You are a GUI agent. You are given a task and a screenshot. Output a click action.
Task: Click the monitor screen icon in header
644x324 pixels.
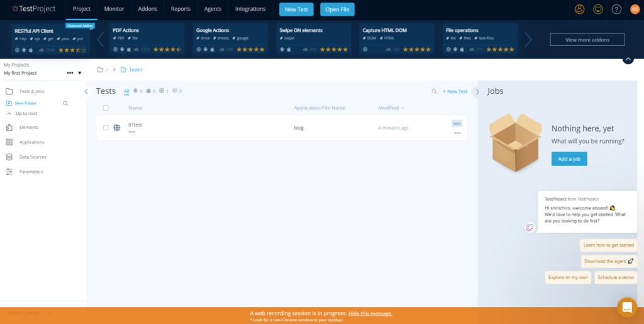(x=598, y=9)
